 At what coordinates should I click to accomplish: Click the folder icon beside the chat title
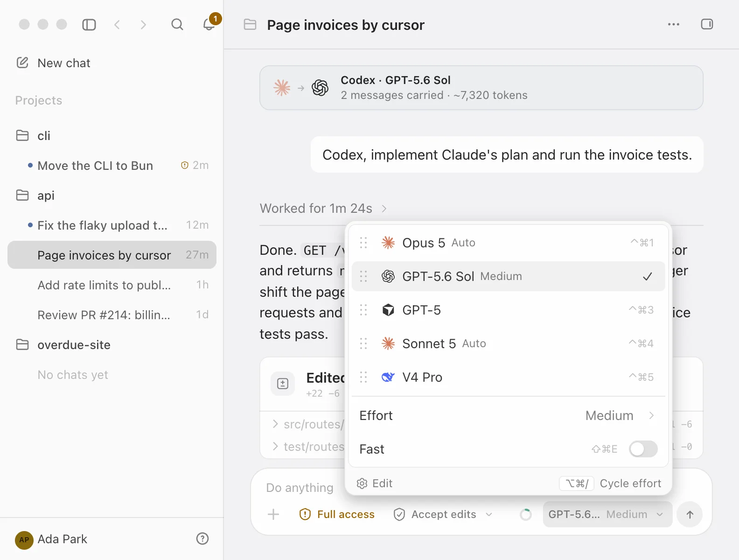(x=250, y=24)
